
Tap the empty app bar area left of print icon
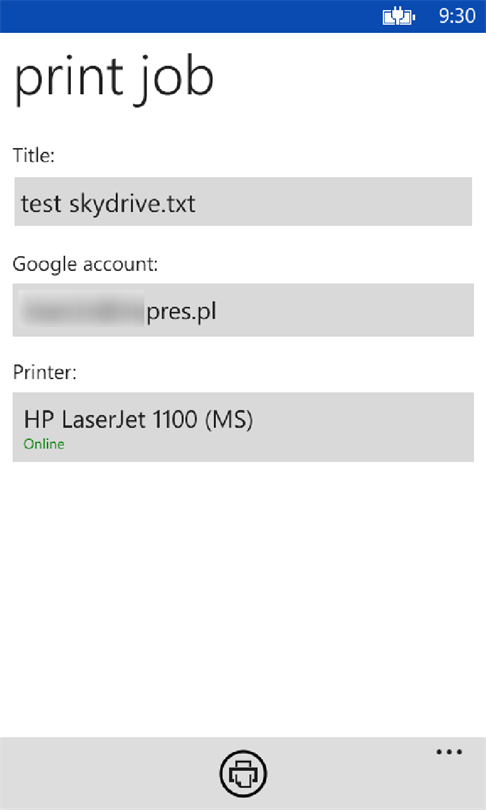point(109,774)
